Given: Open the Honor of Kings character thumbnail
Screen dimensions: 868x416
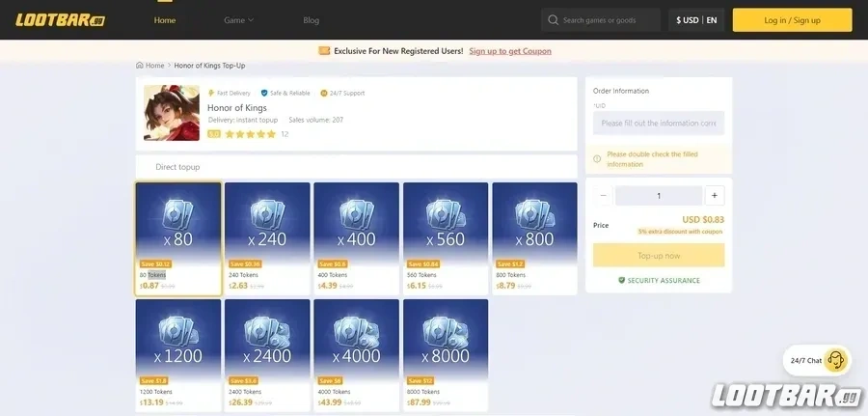Looking at the screenshot, I should (172, 113).
